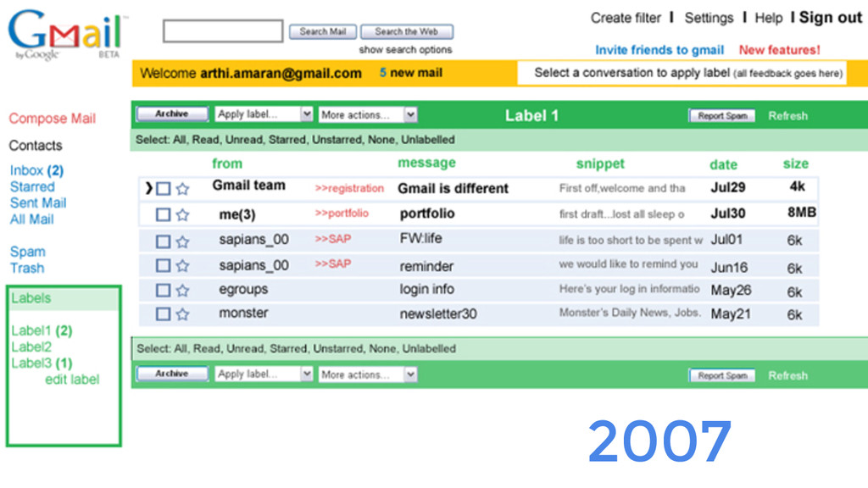868x488 pixels.
Task: Click the bottom Archive button
Action: click(172, 374)
